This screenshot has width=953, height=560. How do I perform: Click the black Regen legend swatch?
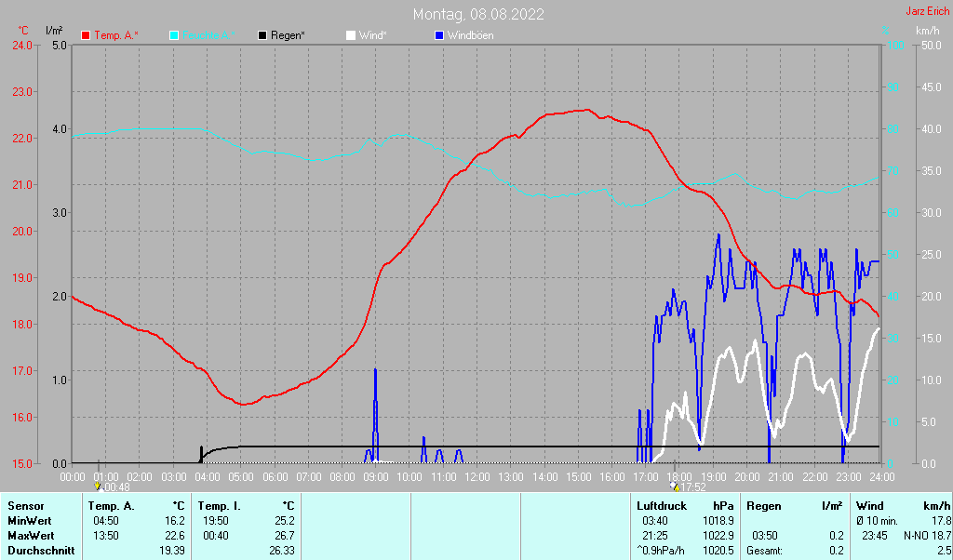[x=262, y=35]
